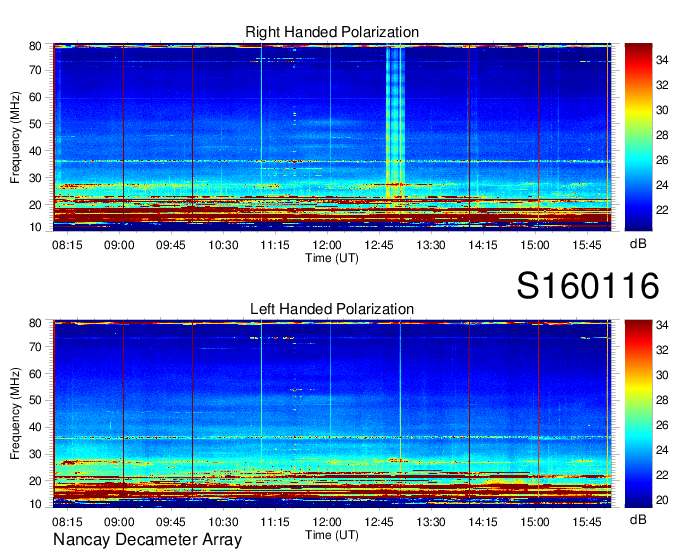This screenshot has width=680, height=552.
Task: Click the 50 MHz tick on the top plot
Action: 35,124
